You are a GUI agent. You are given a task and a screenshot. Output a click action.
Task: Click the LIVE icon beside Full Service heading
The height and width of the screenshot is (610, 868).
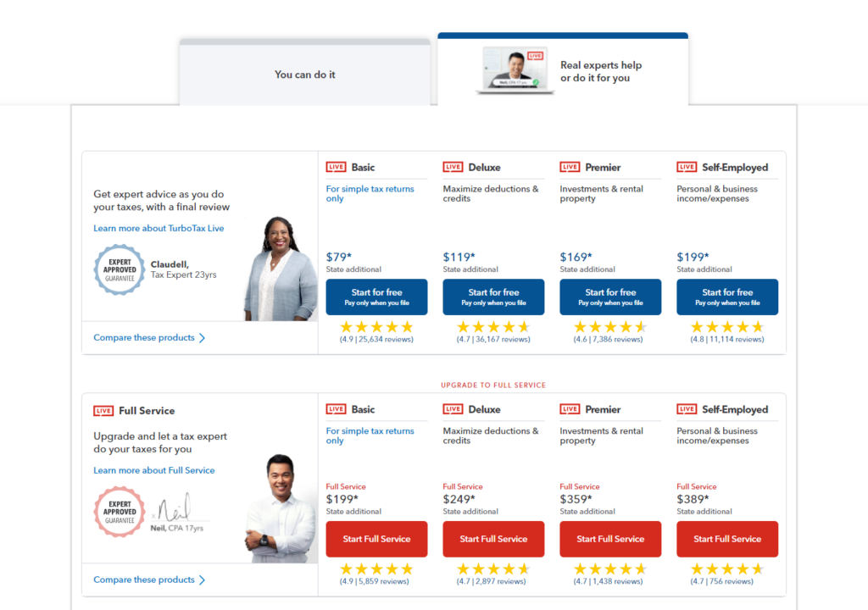[103, 410]
